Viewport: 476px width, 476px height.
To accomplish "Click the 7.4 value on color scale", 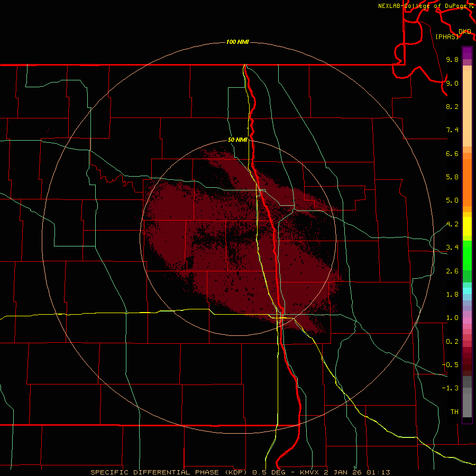I will 452,130.
